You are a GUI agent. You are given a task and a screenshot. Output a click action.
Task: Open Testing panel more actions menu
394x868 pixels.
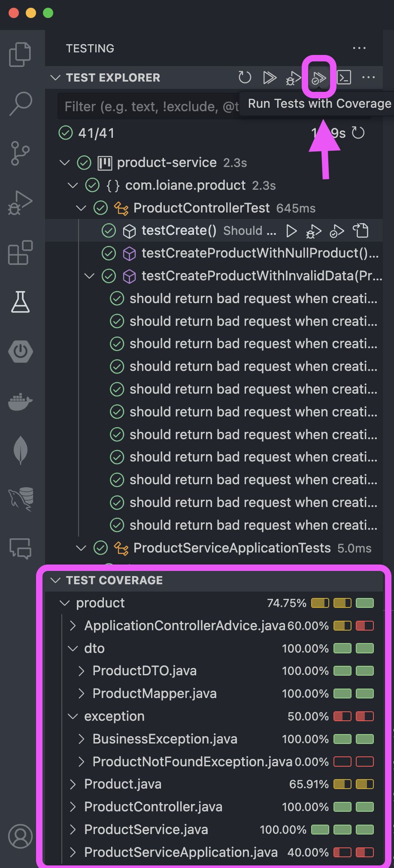pyautogui.click(x=359, y=48)
